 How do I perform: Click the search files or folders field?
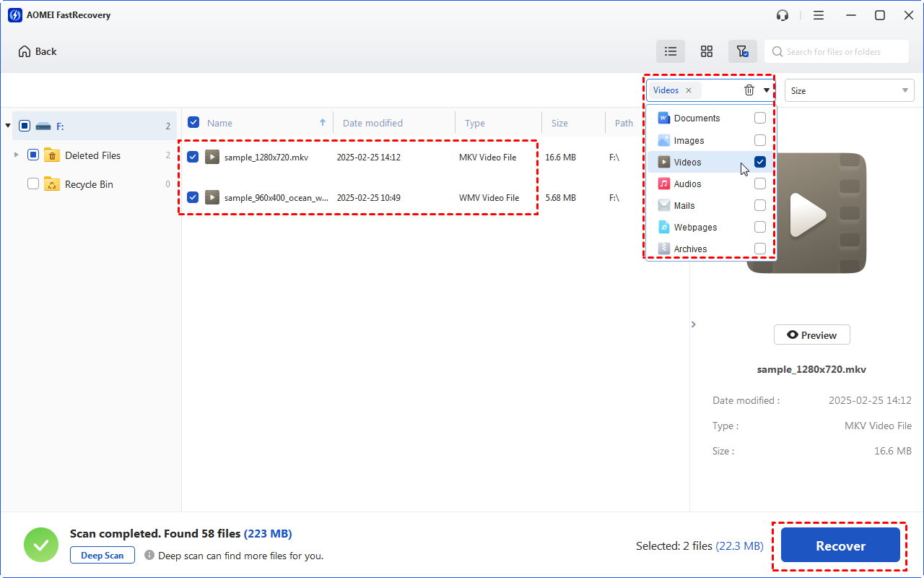[x=837, y=51]
